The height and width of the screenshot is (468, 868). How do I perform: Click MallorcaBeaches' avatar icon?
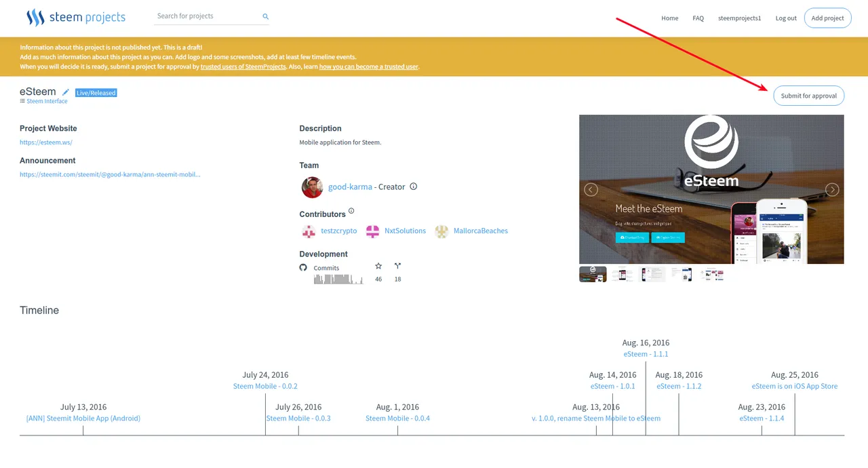click(441, 231)
